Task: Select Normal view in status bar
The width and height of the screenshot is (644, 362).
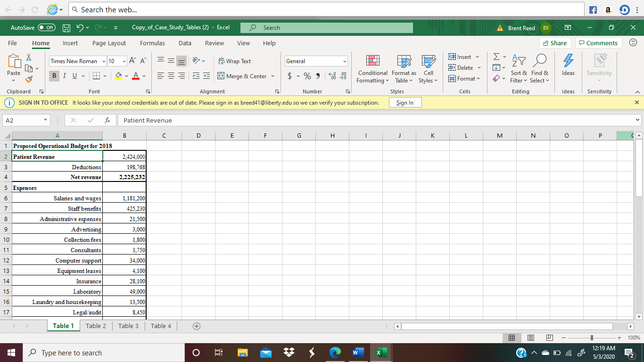Action: click(512, 338)
